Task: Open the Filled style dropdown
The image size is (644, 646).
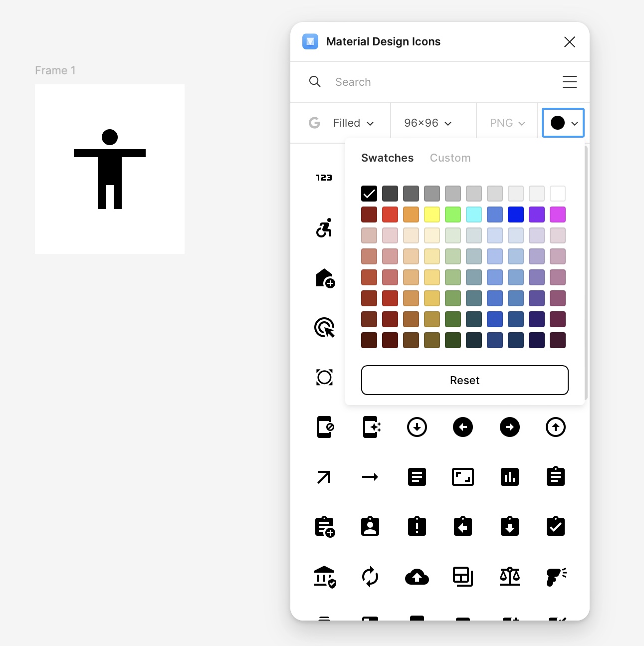Action: (x=354, y=123)
